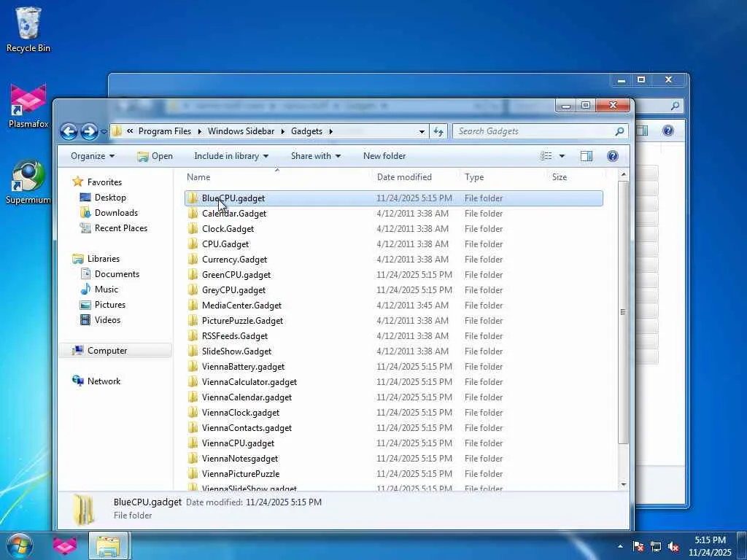Viewport: 747px width, 560px height.
Task: Click the BlueCPU.gadget folder icon
Action: coord(193,198)
